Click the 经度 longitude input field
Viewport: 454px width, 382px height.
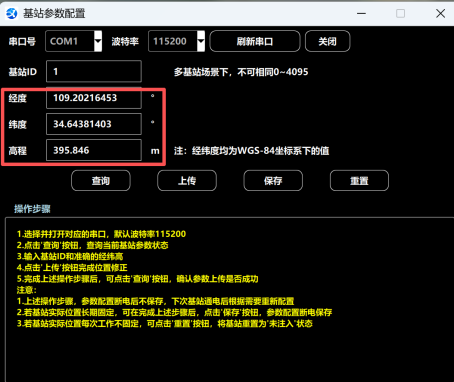(94, 98)
